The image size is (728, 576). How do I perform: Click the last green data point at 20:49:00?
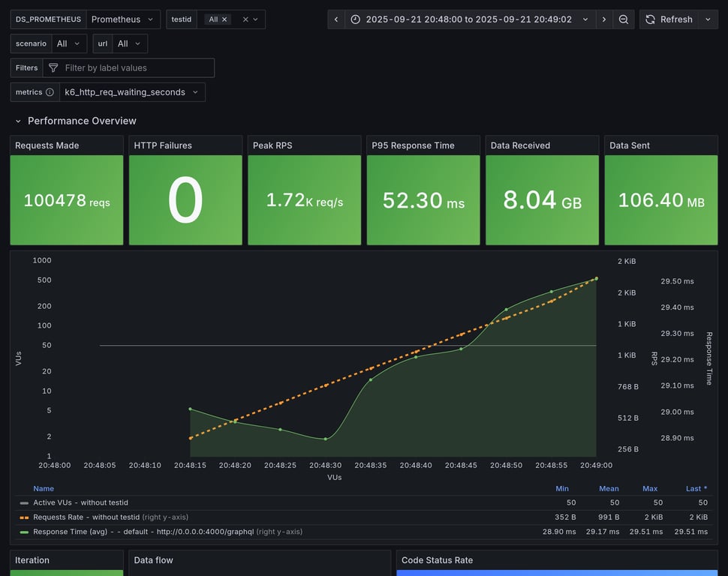(596, 279)
